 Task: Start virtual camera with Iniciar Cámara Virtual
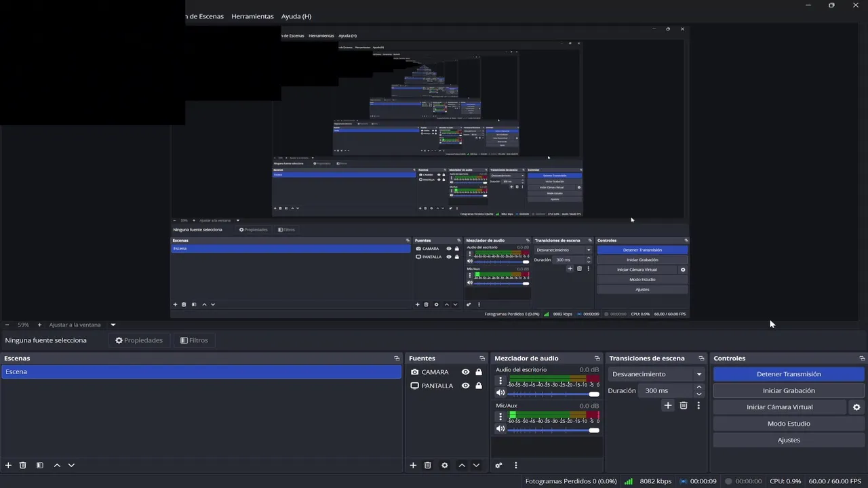[780, 407]
